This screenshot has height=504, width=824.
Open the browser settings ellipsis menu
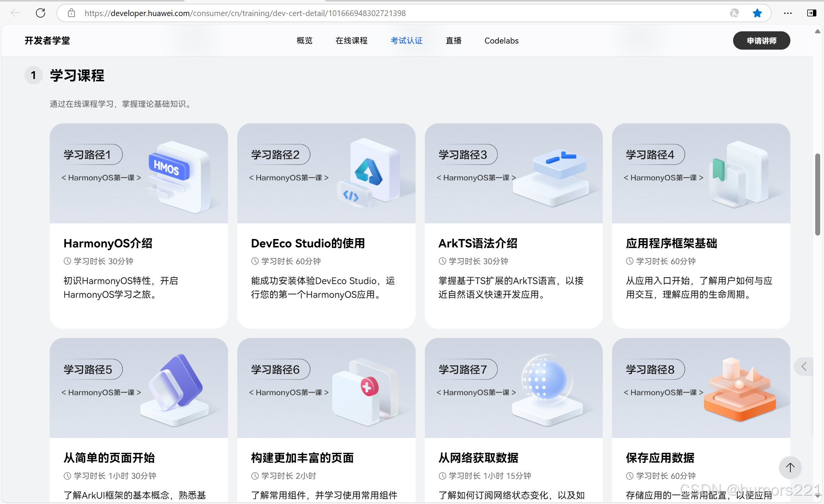click(x=788, y=13)
